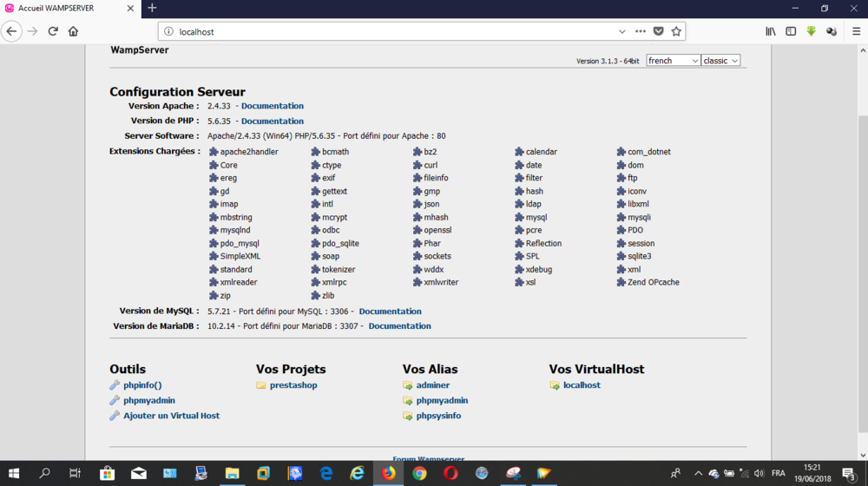Open the volume icon in system tray
This screenshot has height=486, width=868.
(759, 473)
